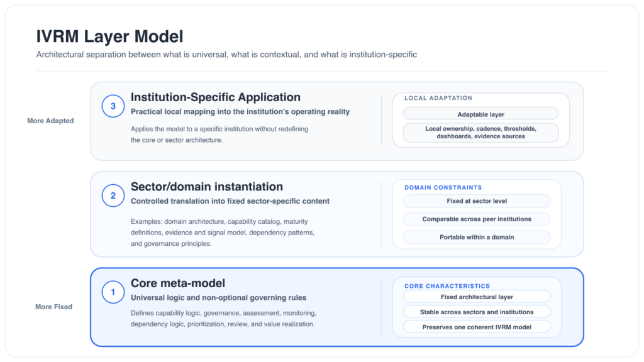
Task: Click the More Fixed axis label
Action: (x=53, y=307)
